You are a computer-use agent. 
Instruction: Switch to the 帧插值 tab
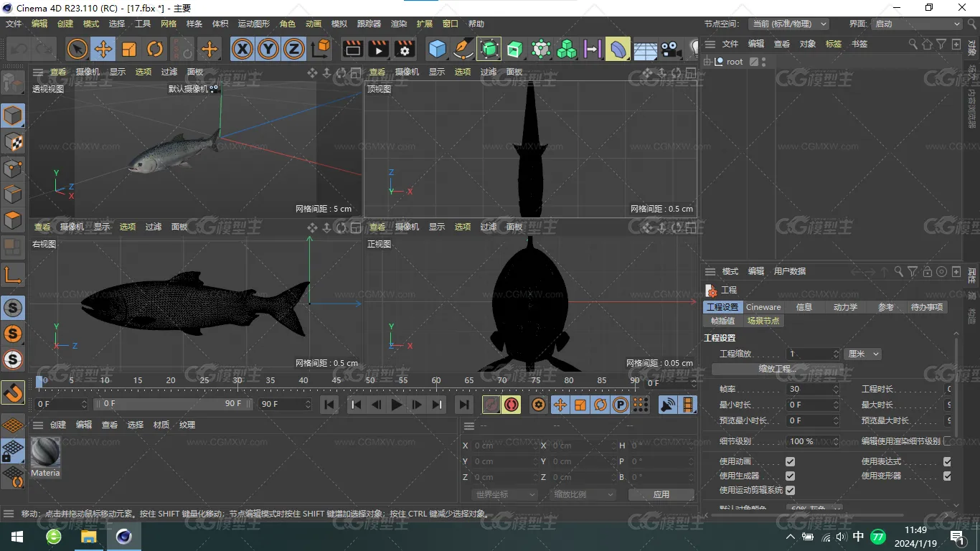pos(722,321)
